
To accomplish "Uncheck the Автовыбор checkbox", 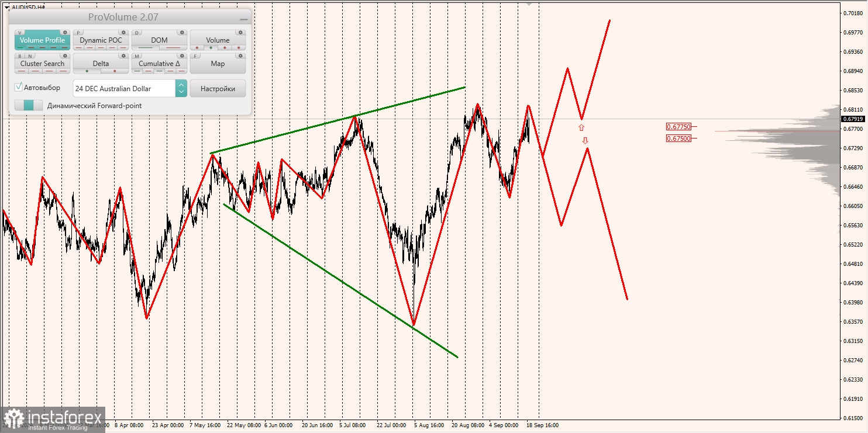I will (19, 87).
